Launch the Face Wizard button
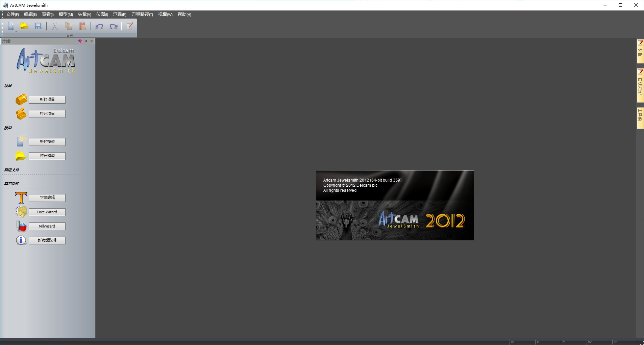The height and width of the screenshot is (345, 644). pos(47,212)
